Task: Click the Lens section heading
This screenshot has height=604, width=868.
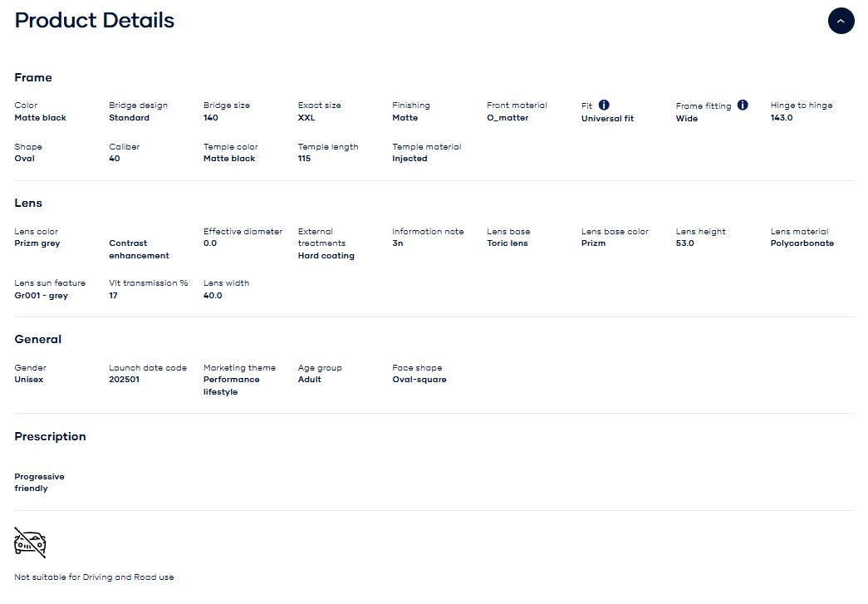Action: coord(28,203)
